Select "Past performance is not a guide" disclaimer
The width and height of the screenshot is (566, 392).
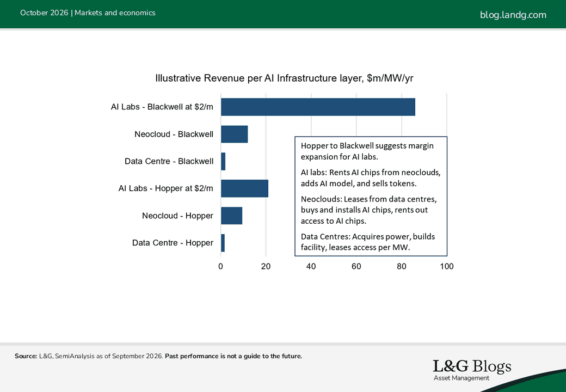click(x=233, y=356)
